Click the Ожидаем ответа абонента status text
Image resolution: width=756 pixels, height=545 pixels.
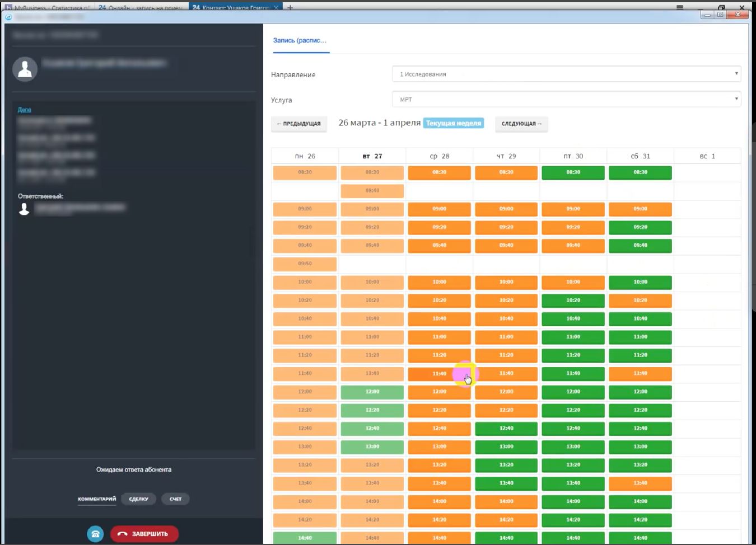click(134, 469)
